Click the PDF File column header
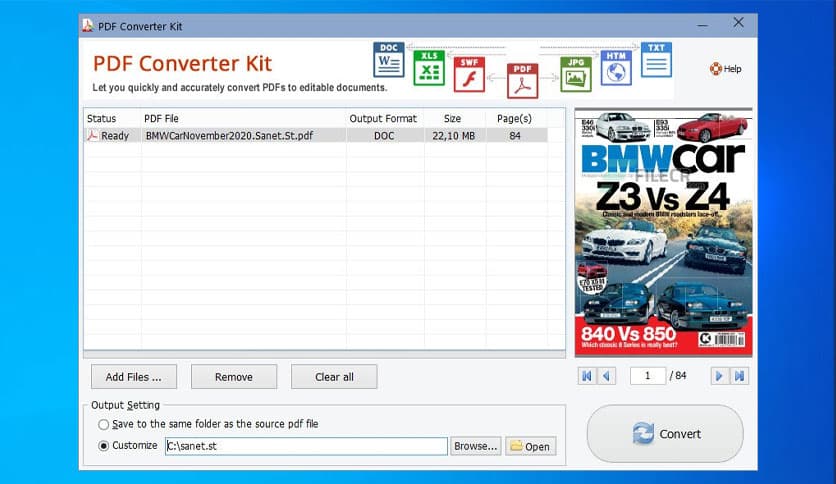The height and width of the screenshot is (484, 836). 244,118
